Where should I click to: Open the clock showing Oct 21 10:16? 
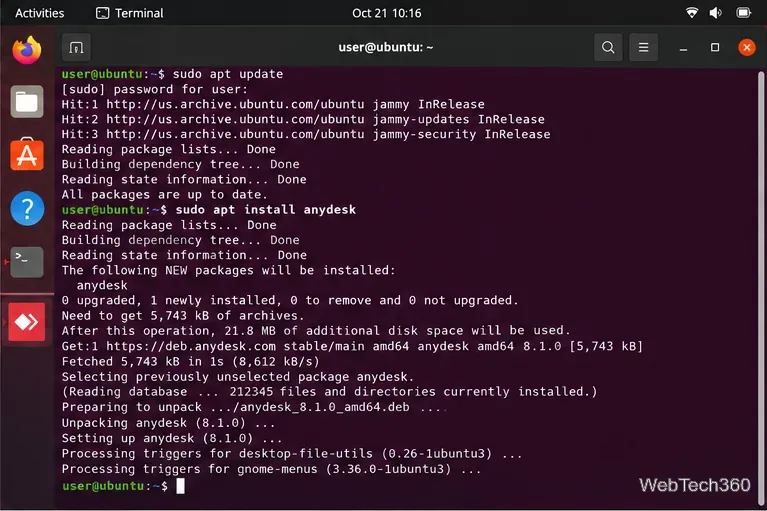(x=386, y=13)
